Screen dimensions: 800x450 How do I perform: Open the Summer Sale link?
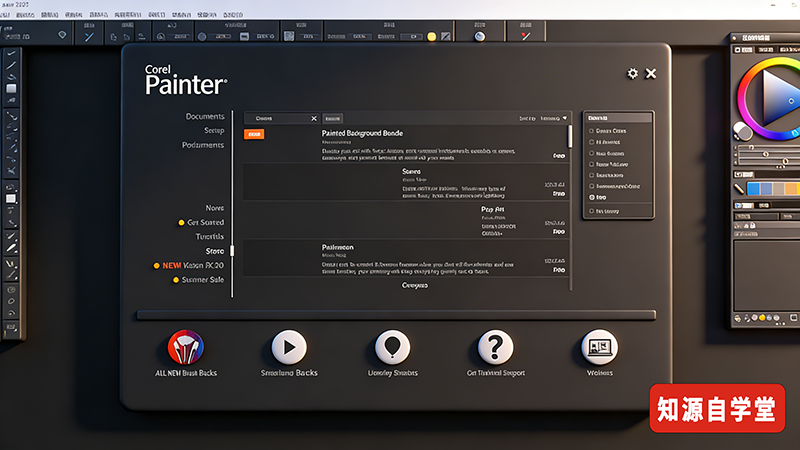coord(203,280)
